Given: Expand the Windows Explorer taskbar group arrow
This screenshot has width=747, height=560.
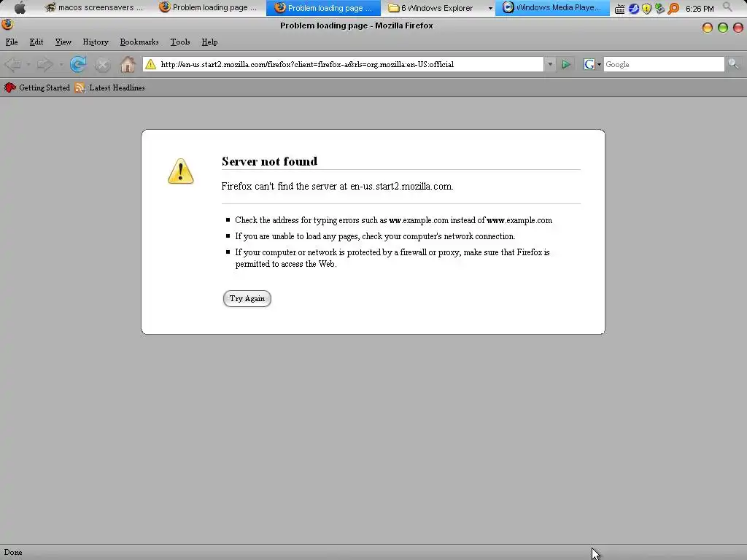Looking at the screenshot, I should (490, 8).
